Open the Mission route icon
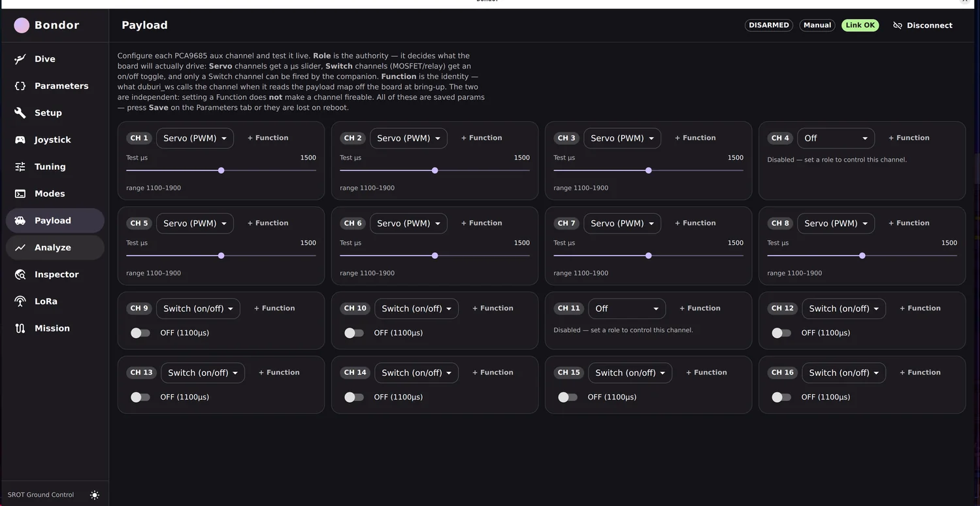 click(20, 328)
